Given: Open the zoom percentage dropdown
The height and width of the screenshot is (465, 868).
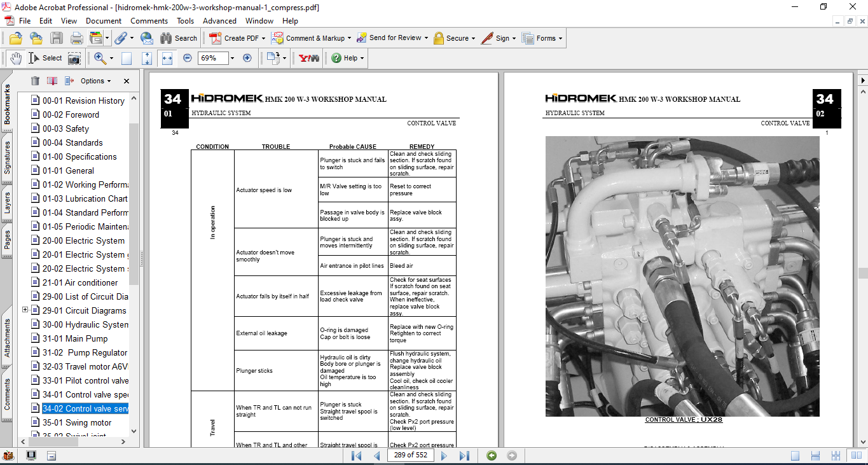Looking at the screenshot, I should [232, 58].
